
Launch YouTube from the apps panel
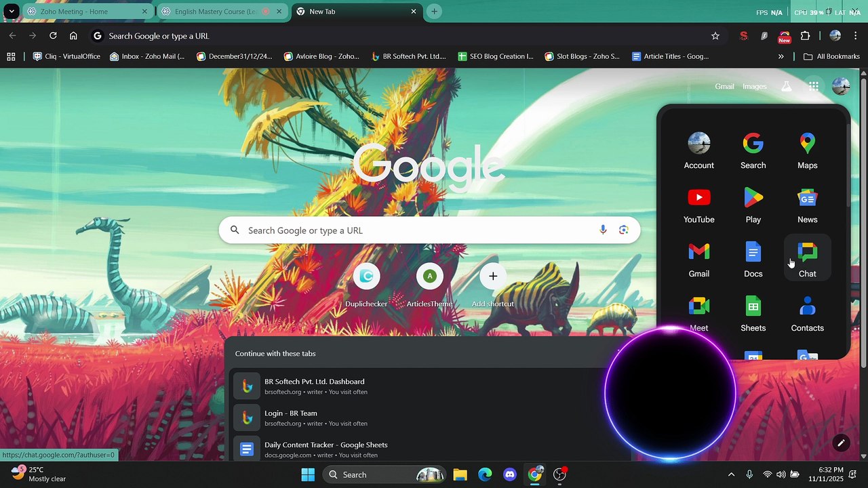[698, 205]
